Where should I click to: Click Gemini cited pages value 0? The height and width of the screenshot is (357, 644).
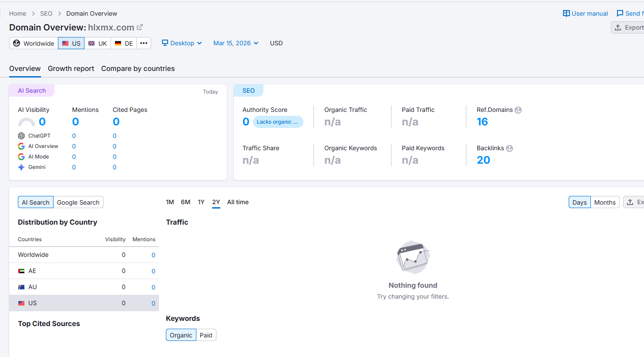point(115,167)
